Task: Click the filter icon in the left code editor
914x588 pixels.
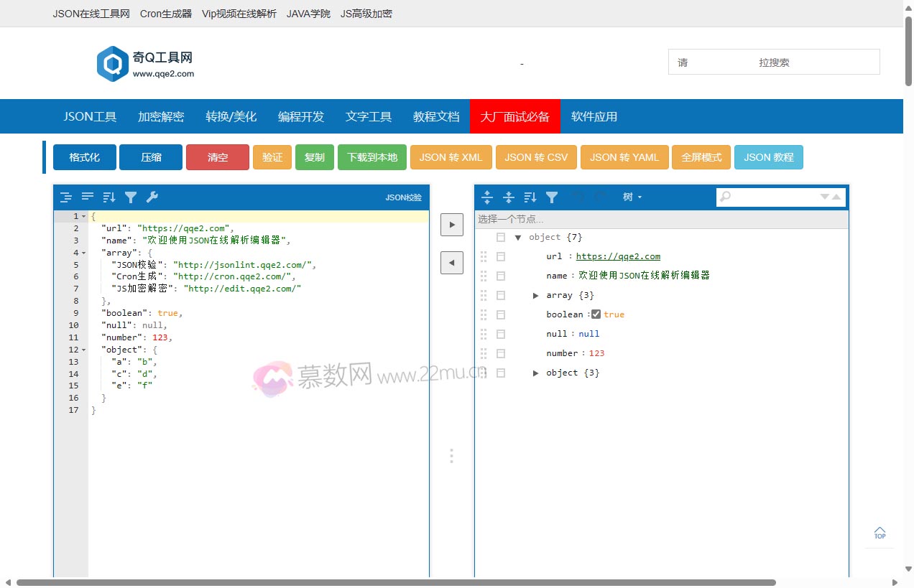Action: click(x=131, y=197)
